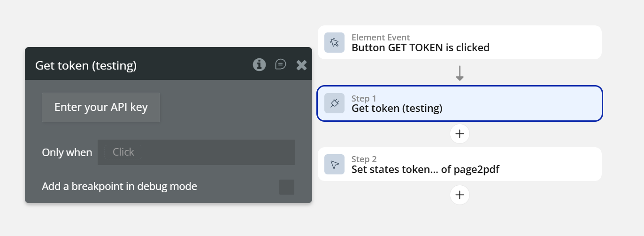
Task: Click the Element Event label text
Action: pos(381,38)
